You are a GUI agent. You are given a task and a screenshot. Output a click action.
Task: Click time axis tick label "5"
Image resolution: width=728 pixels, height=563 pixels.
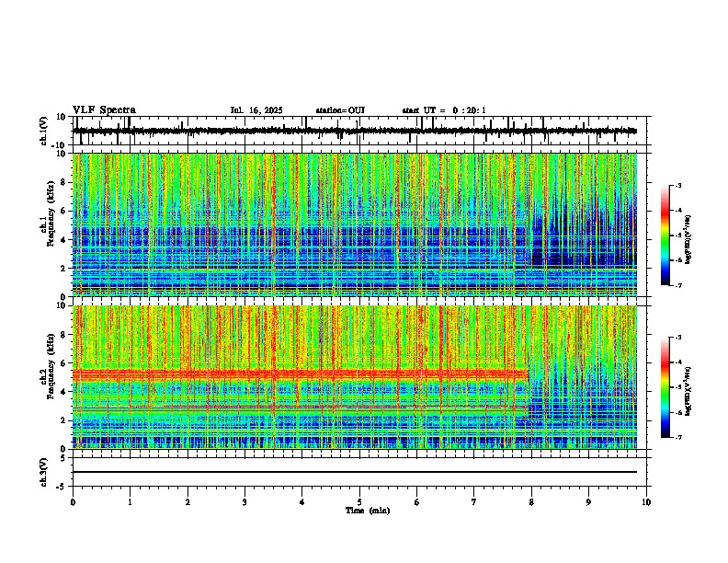pyautogui.click(x=359, y=502)
